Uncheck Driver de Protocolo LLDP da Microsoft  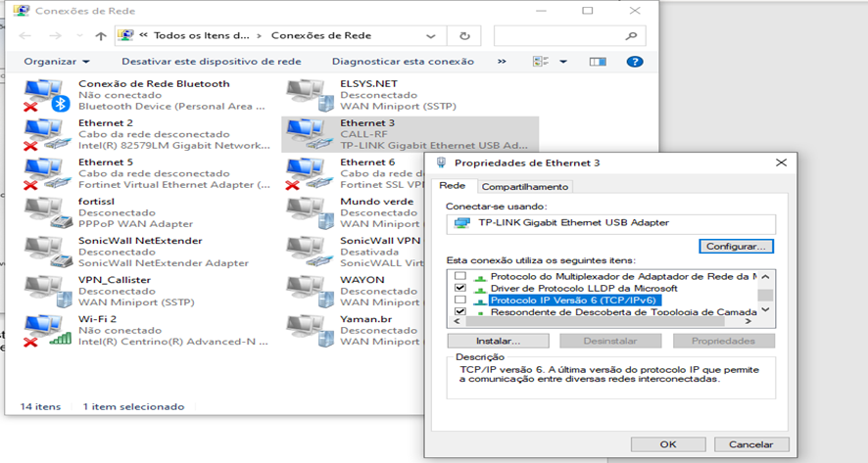[x=460, y=288]
